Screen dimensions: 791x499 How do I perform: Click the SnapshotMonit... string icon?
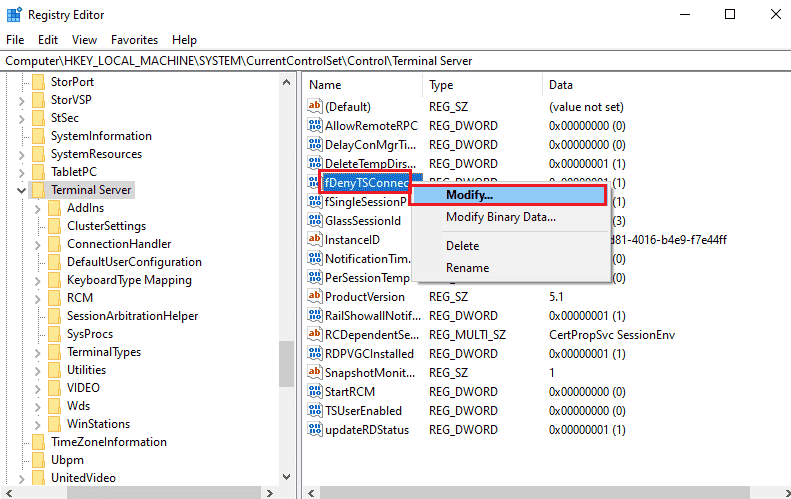(315, 372)
